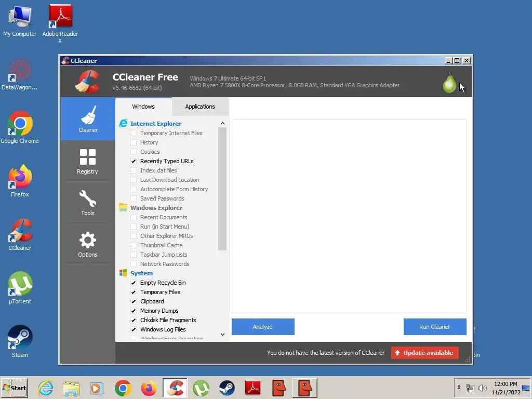
Task: Select the System section header
Action: point(141,273)
